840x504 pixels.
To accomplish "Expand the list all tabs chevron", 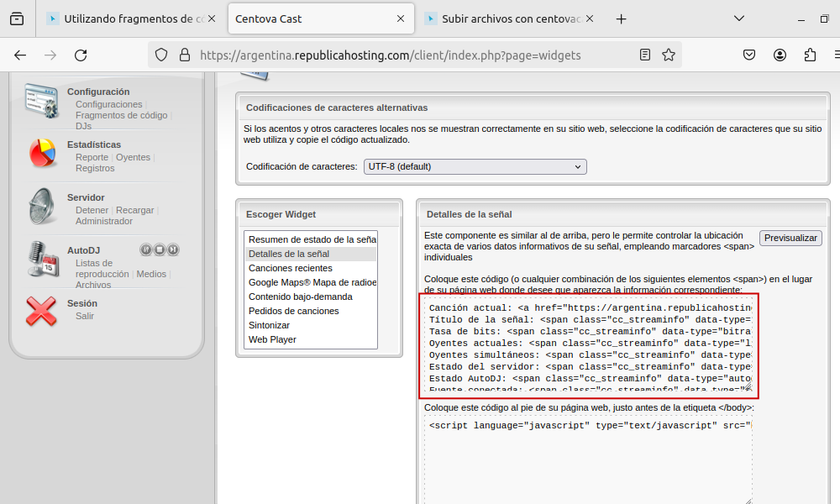I will (x=739, y=18).
